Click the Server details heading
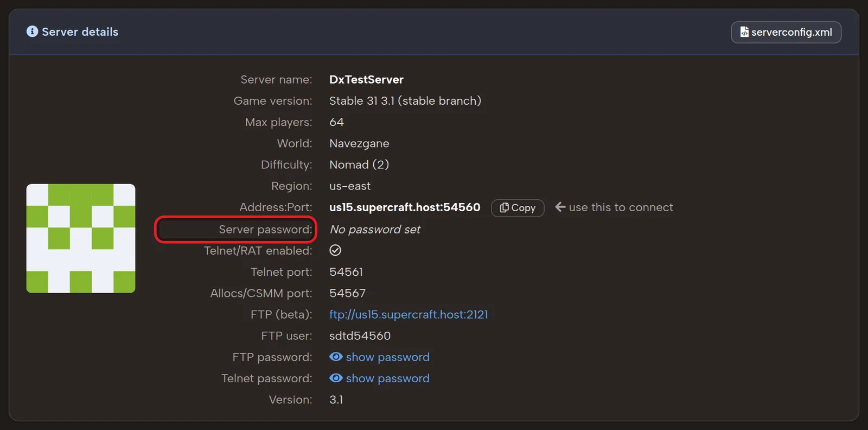Image resolution: width=868 pixels, height=430 pixels. [x=80, y=32]
